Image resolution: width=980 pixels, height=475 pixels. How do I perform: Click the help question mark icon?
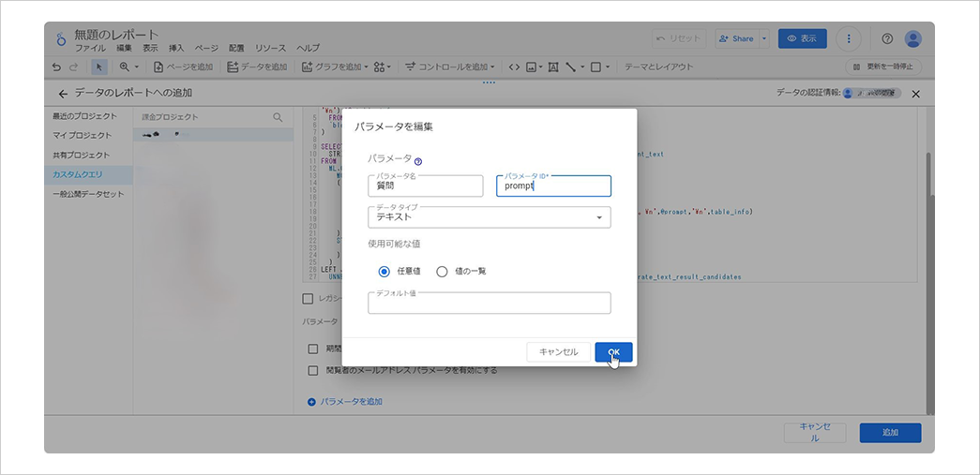887,38
